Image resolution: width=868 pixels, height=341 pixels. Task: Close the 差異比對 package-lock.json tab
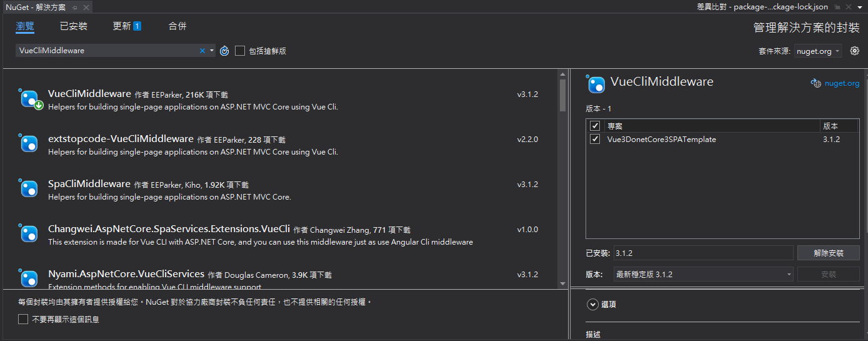tap(848, 7)
